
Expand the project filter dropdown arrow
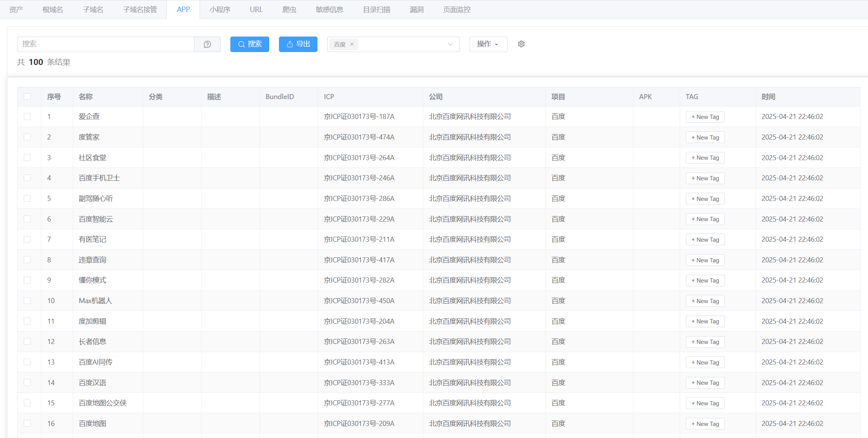click(x=450, y=44)
